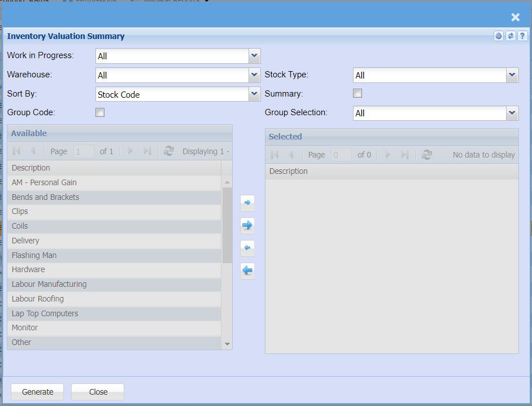Image resolution: width=532 pixels, height=406 pixels.
Task: Click the gear settings icon in panel header
Action: coord(499,36)
